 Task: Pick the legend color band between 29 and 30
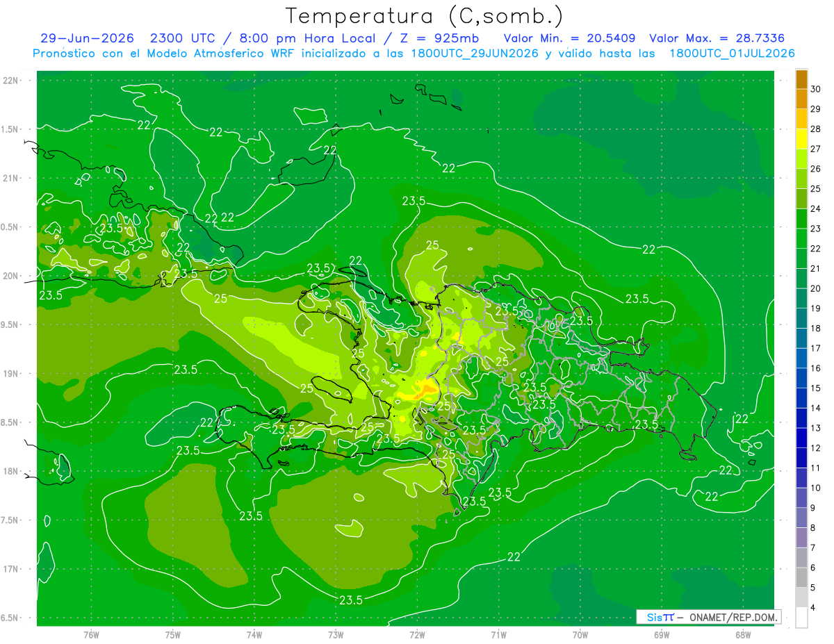[x=801, y=99]
